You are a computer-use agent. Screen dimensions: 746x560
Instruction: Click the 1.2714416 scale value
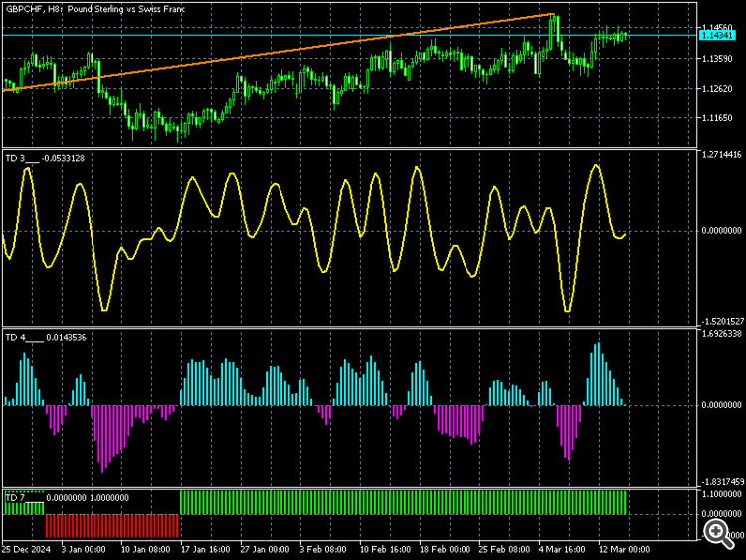pyautogui.click(x=721, y=154)
